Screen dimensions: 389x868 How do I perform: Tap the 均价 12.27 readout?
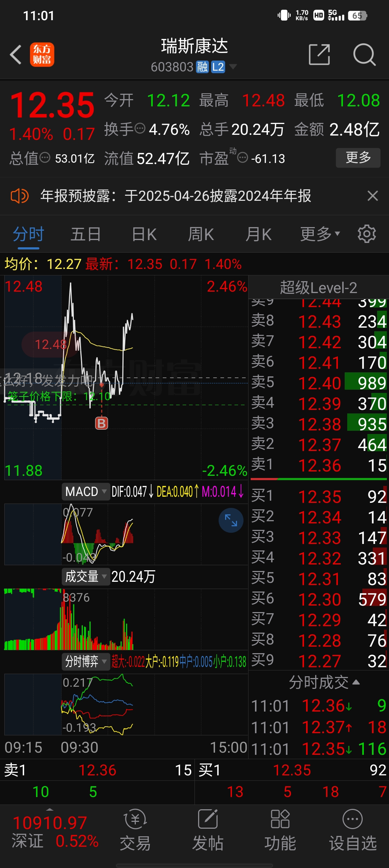(43, 264)
